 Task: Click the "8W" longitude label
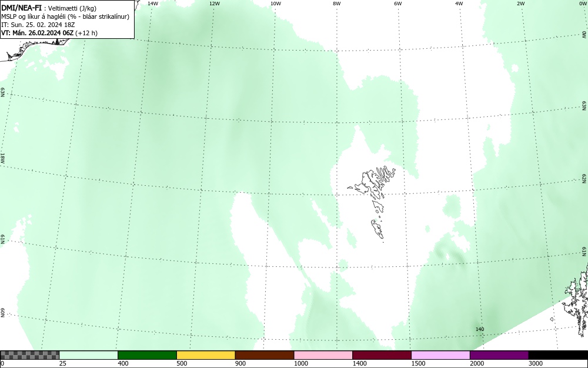[336, 4]
